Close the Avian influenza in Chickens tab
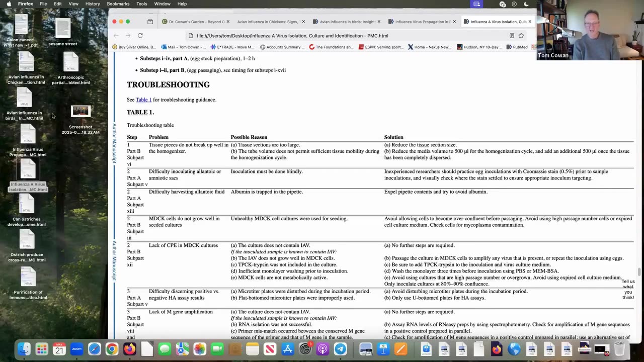This screenshot has width=644, height=362. point(303,22)
